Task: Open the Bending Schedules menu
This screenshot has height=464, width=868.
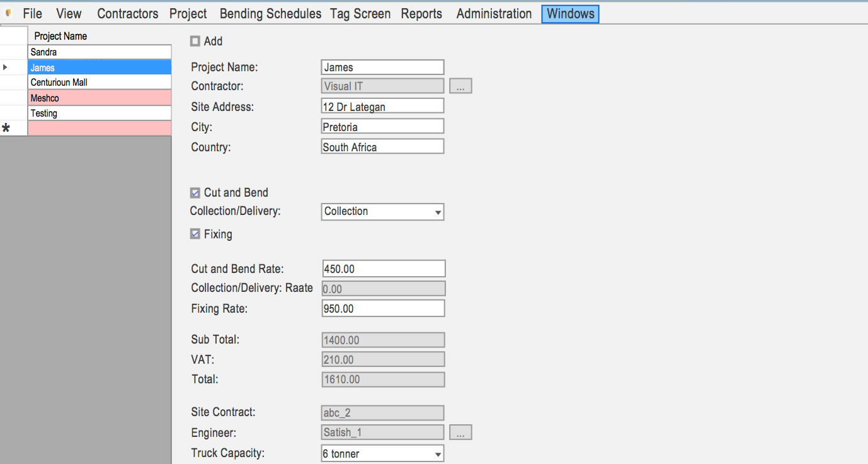Action: (x=270, y=13)
